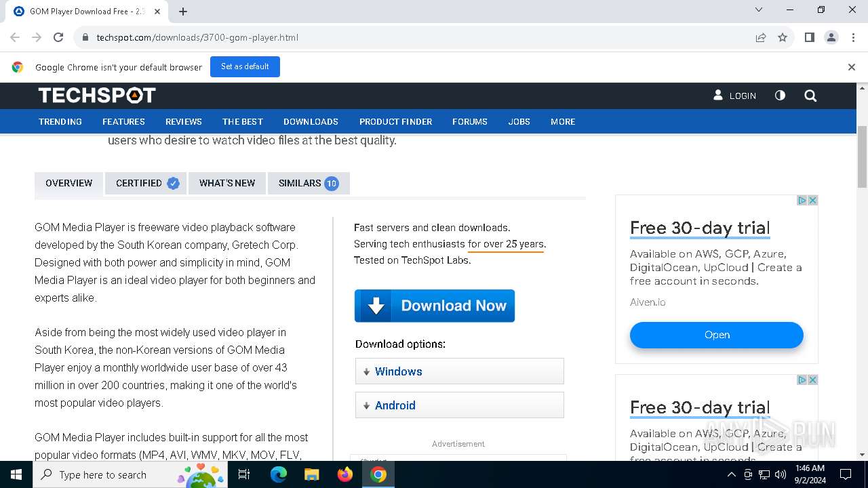The image size is (868, 488).
Task: Click the padlock site info icon
Action: click(85, 37)
